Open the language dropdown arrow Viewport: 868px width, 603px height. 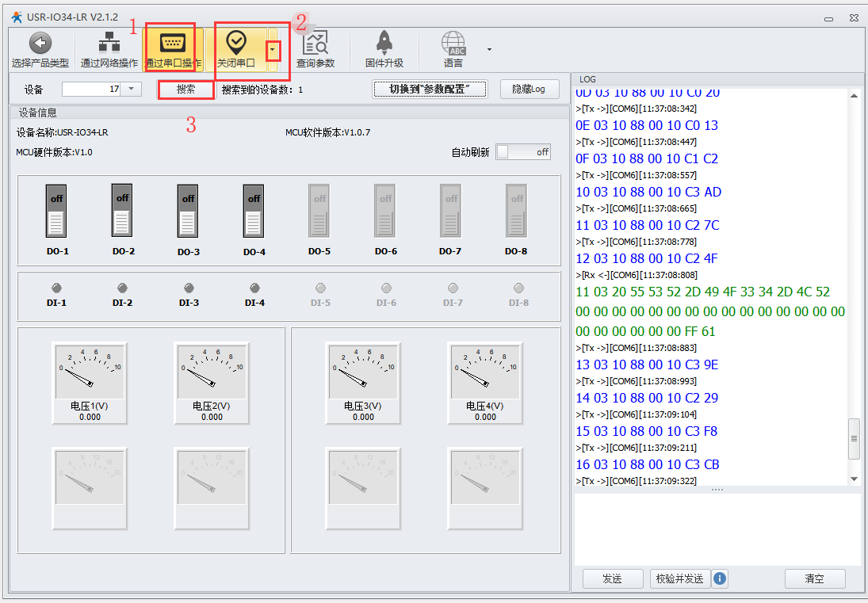click(489, 50)
